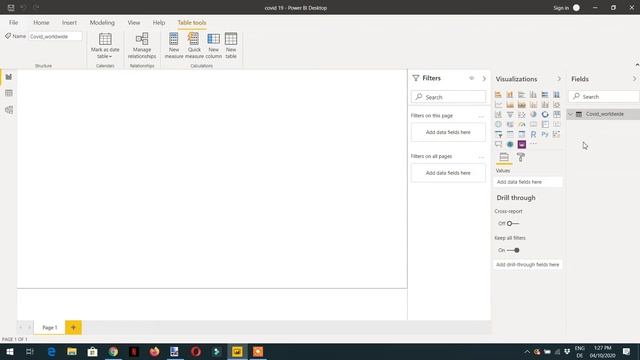Select the Scatter chart visual
Screen dimensions: 640x360
522,115
